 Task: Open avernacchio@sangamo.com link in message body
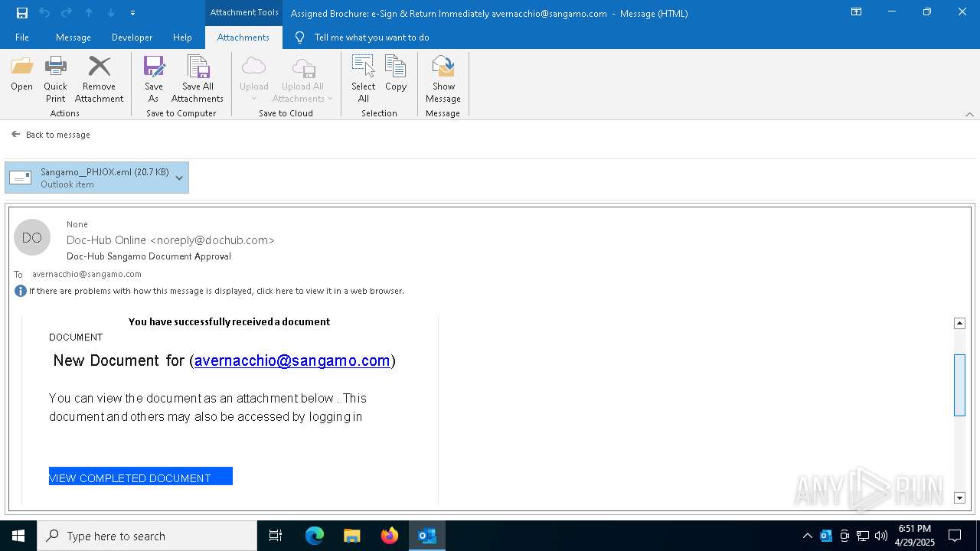click(x=292, y=360)
